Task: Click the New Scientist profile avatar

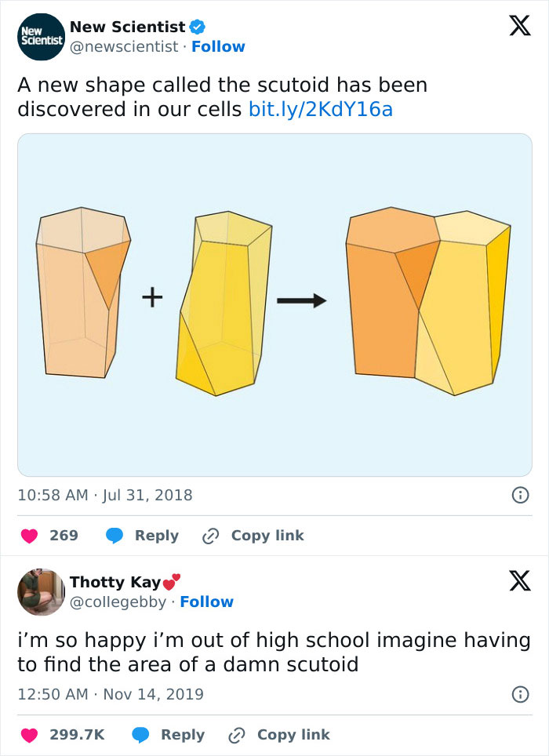Action: coord(41,38)
